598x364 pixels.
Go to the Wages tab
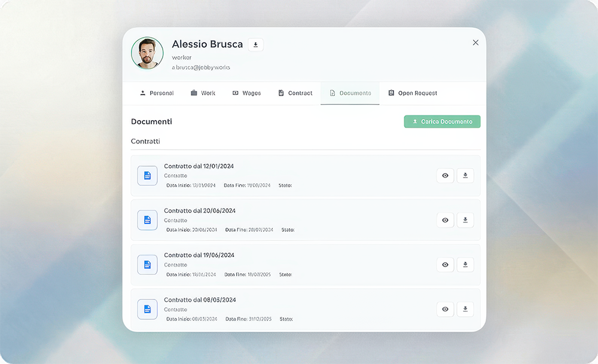coord(246,93)
